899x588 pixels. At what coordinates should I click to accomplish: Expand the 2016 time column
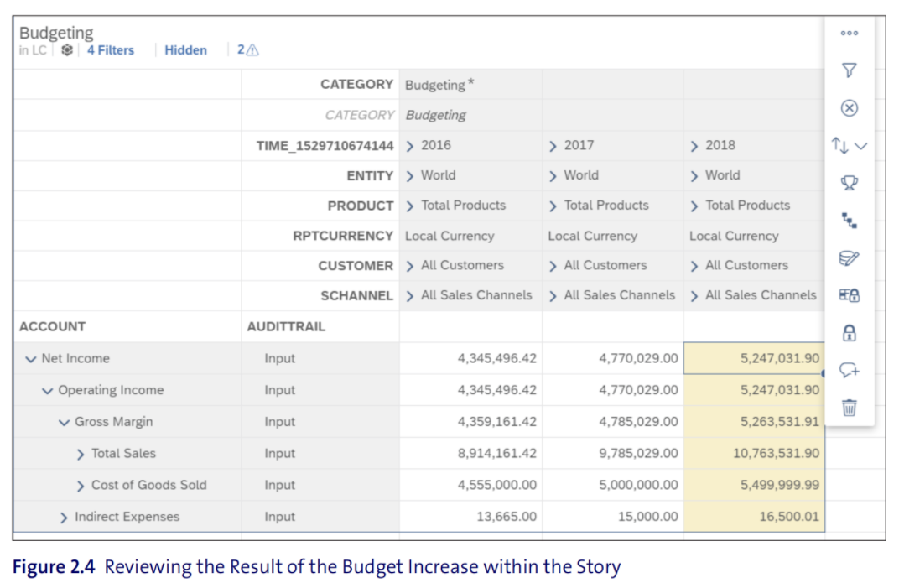point(410,146)
